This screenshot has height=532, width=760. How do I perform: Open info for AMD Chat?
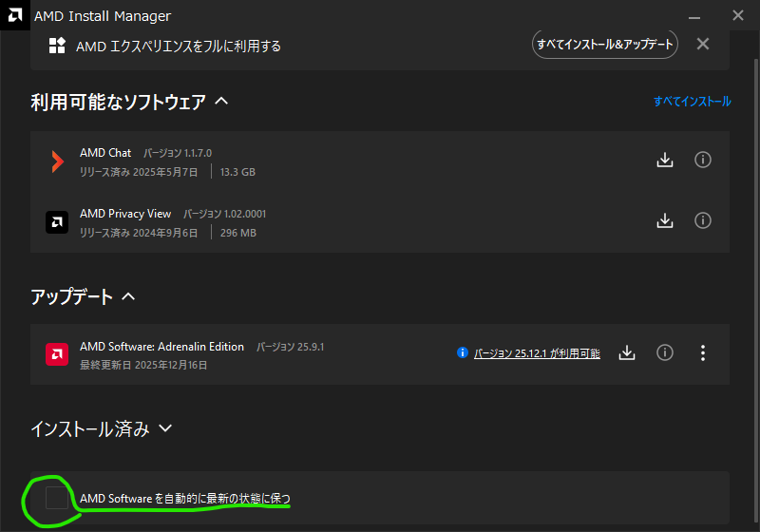[702, 160]
